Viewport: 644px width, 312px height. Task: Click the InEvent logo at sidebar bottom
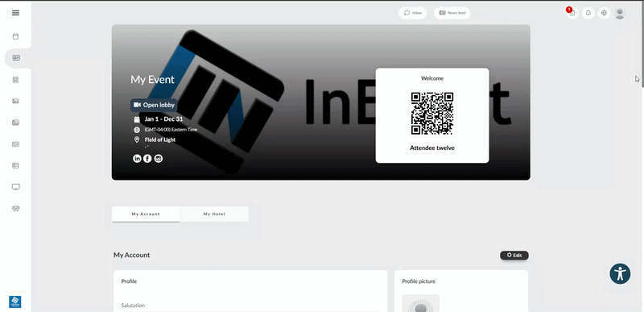click(15, 302)
